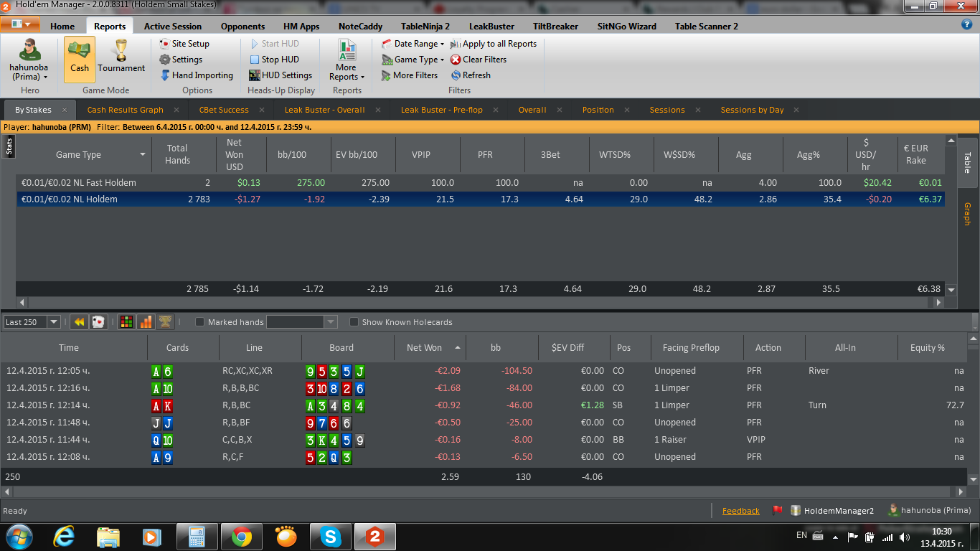Open Skype from the taskbar

(330, 537)
